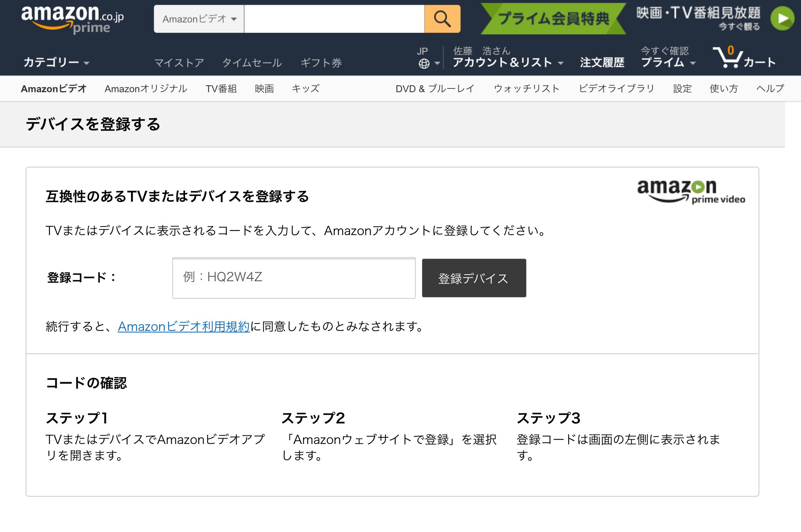The image size is (801, 532).
Task: Select the TV番組 tab
Action: click(x=221, y=89)
